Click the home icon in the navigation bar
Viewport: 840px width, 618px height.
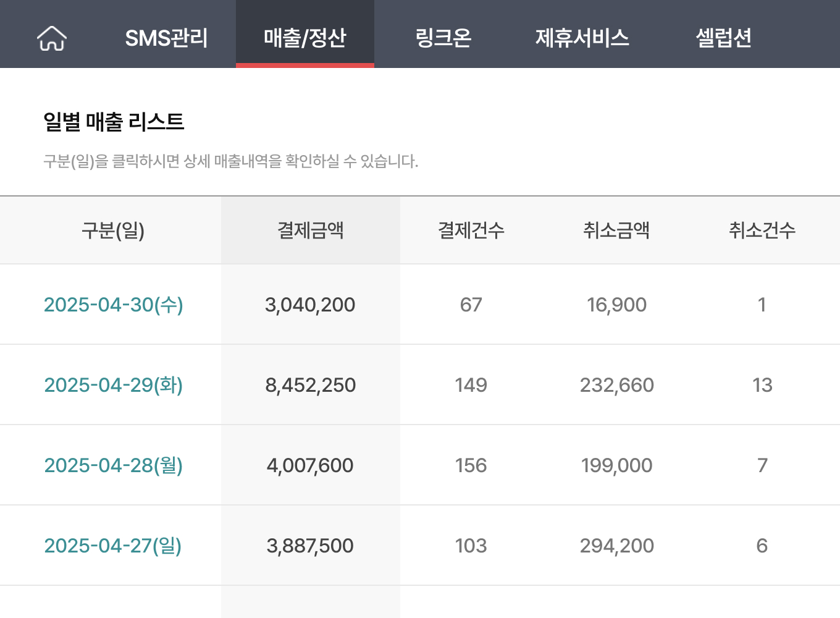click(x=51, y=37)
